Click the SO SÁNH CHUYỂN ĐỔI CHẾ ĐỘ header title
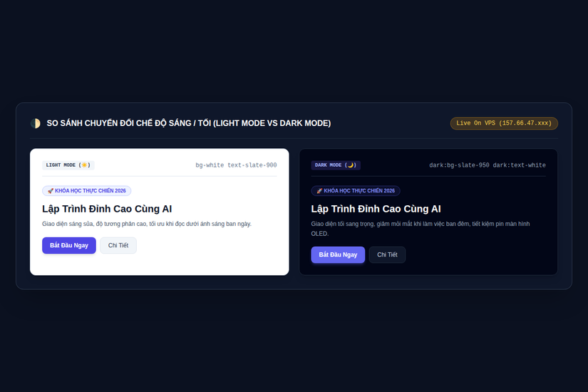This screenshot has width=588, height=392. (189, 123)
